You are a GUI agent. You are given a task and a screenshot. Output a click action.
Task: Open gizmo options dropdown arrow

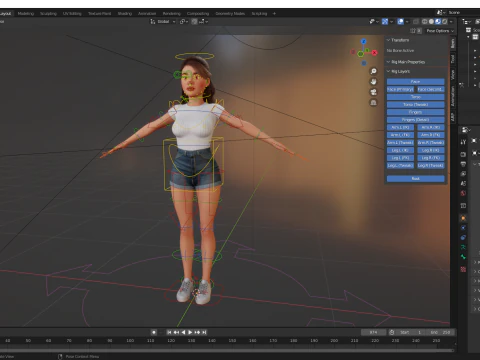(391, 22)
